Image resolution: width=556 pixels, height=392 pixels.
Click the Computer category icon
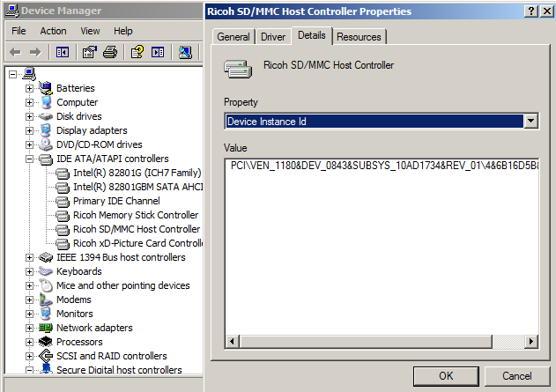click(x=46, y=102)
